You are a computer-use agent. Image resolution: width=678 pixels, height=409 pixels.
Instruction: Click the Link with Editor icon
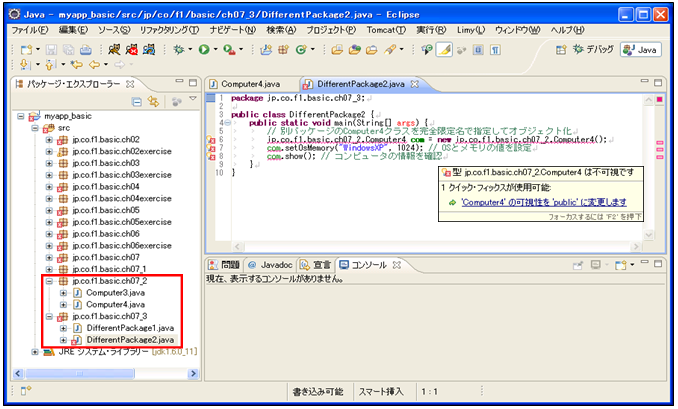(153, 101)
